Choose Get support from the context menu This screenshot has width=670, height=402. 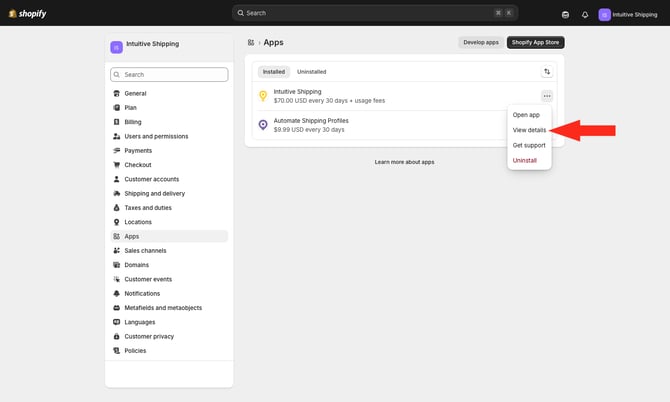[529, 145]
